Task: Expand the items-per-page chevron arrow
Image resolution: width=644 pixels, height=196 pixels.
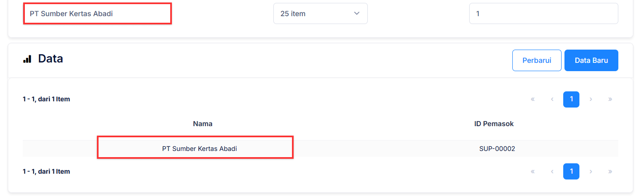Action: pyautogui.click(x=357, y=14)
